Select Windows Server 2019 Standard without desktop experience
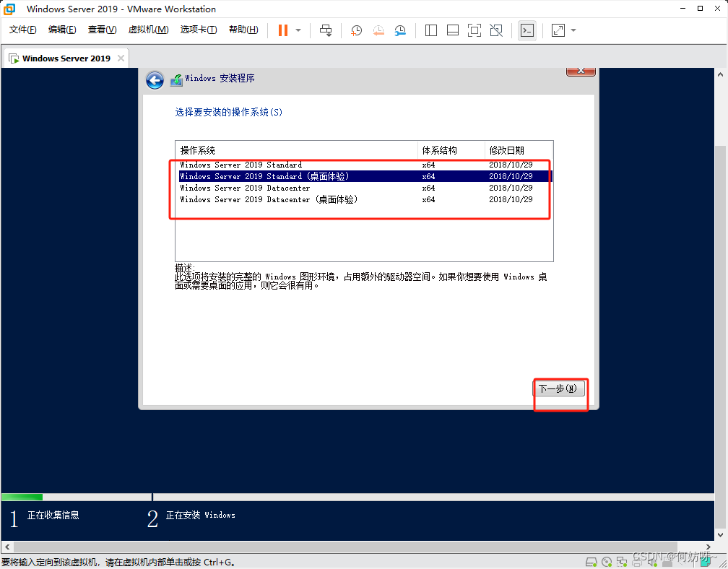 tap(365, 165)
